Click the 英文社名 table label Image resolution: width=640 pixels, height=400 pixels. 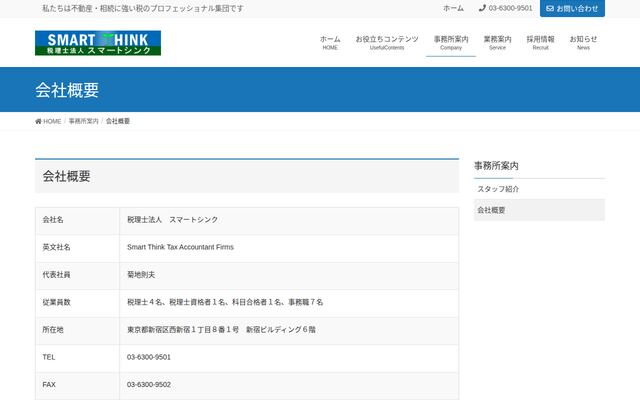[56, 247]
